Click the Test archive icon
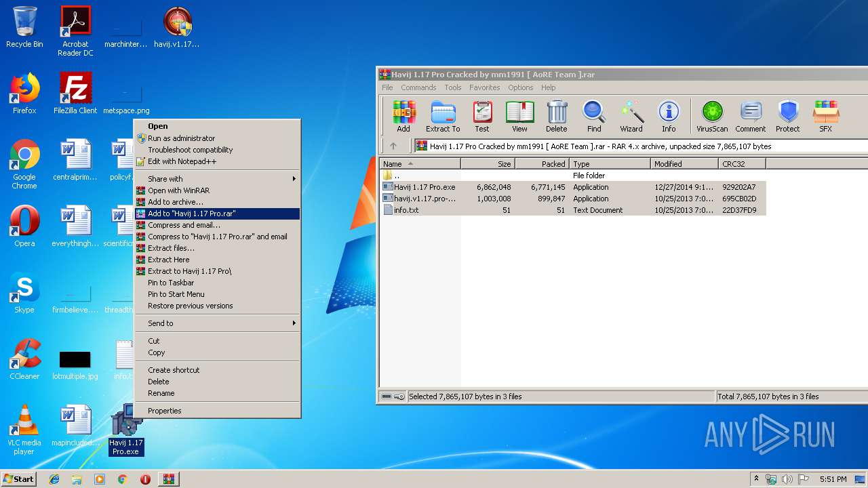This screenshot has width=868, height=488. (x=482, y=116)
